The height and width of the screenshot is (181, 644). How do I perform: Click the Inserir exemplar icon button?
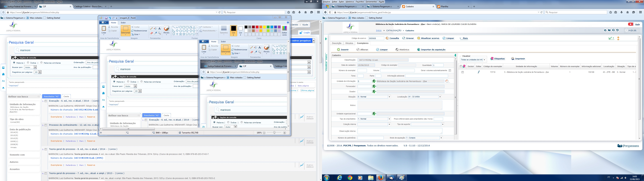point(338,49)
